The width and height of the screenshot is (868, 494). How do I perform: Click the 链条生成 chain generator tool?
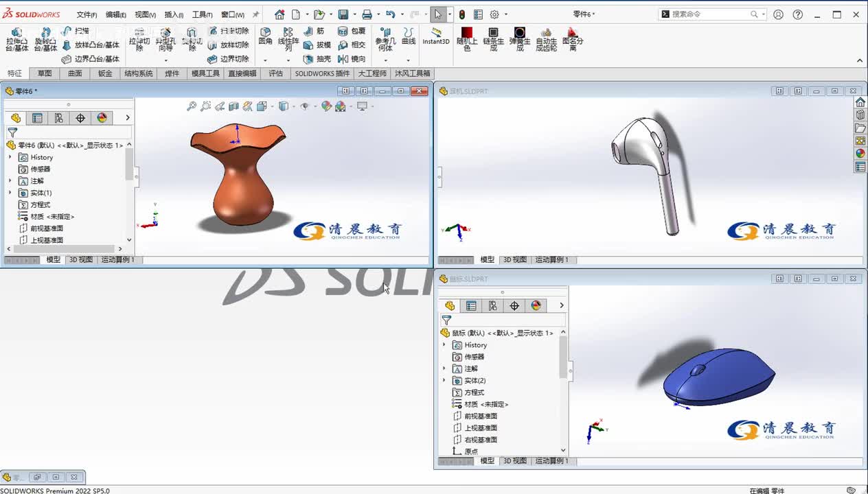tap(493, 40)
